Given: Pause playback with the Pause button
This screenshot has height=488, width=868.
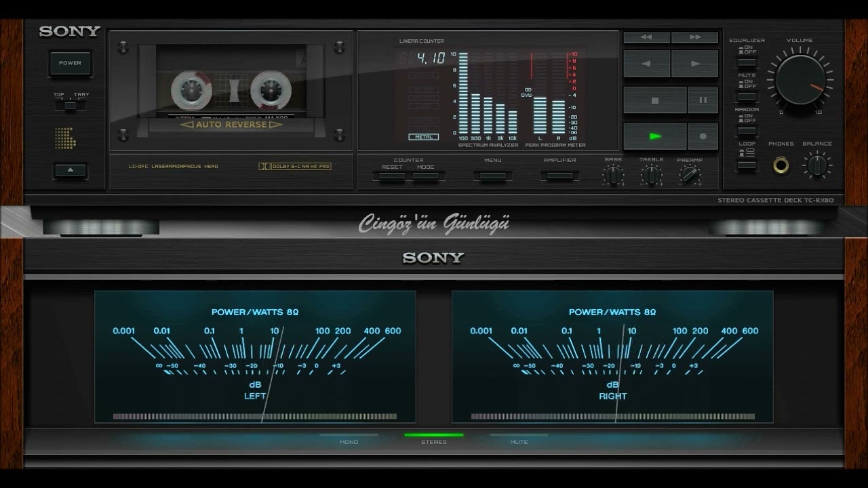Looking at the screenshot, I should [x=703, y=100].
